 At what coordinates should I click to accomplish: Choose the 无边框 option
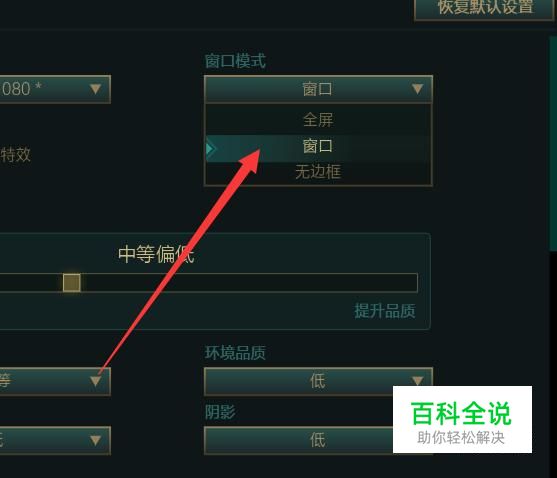tap(318, 172)
